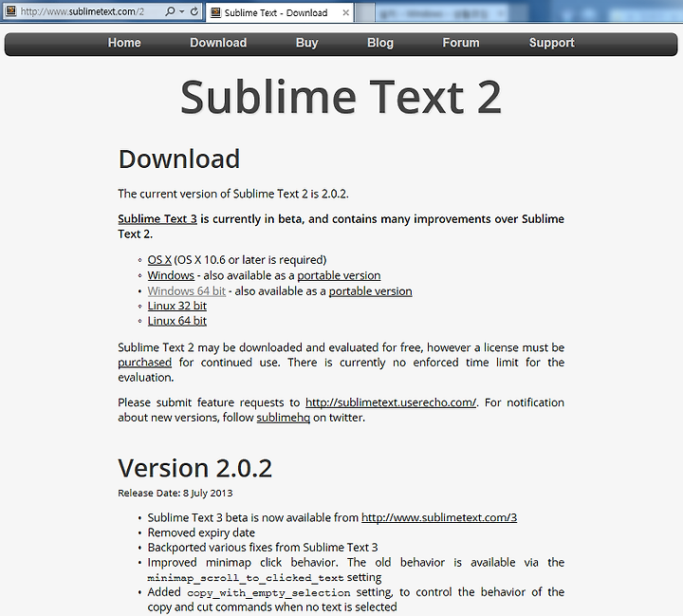683x616 pixels.
Task: Open the address bar autocomplete dropdown arrow
Action: (182, 11)
